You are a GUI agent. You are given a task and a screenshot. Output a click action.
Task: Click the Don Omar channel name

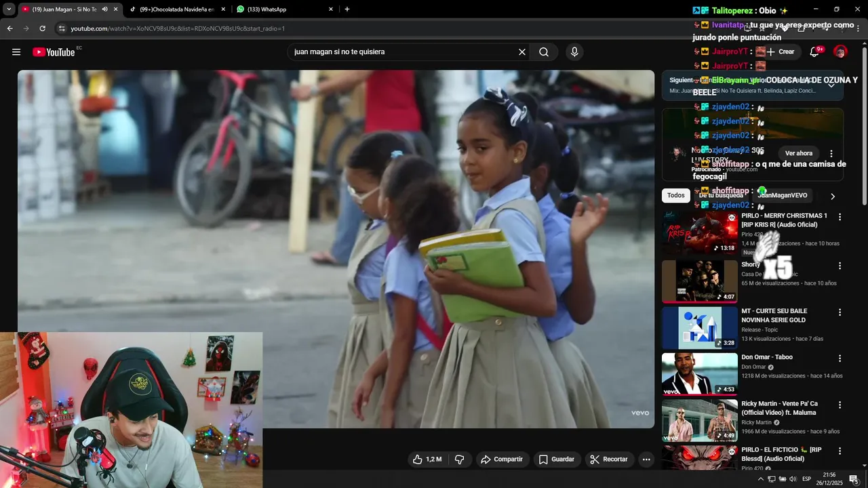coord(753,367)
